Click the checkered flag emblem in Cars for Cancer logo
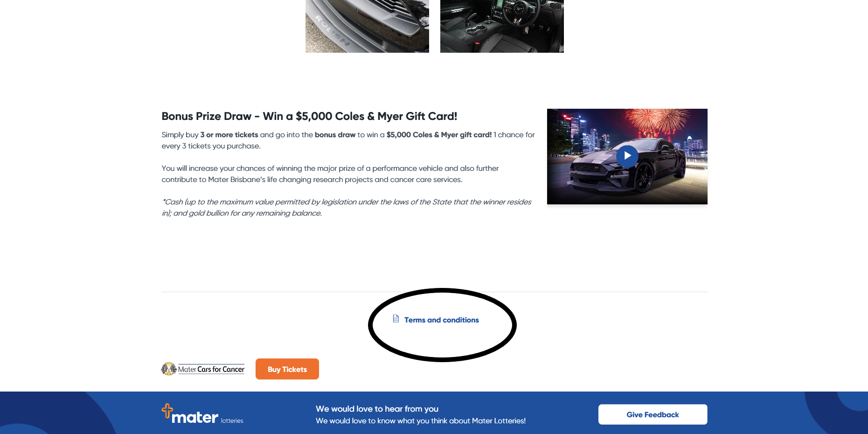868x434 pixels. tap(169, 369)
